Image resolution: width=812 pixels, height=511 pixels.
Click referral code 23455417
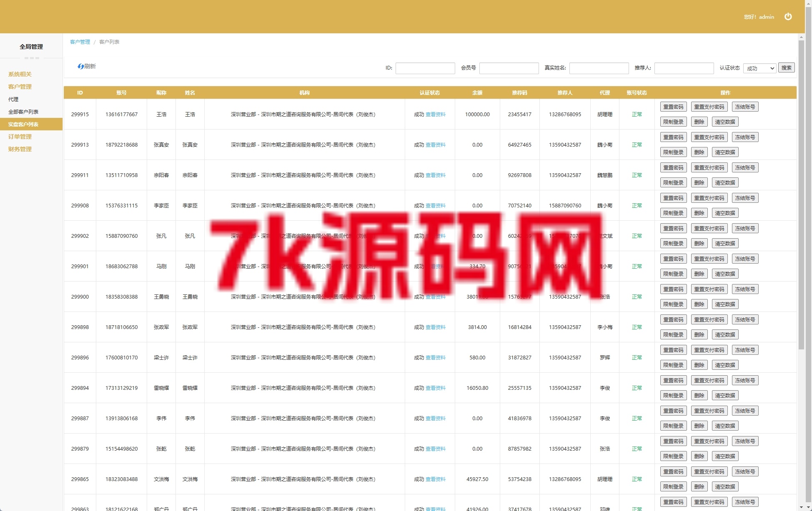(x=519, y=114)
